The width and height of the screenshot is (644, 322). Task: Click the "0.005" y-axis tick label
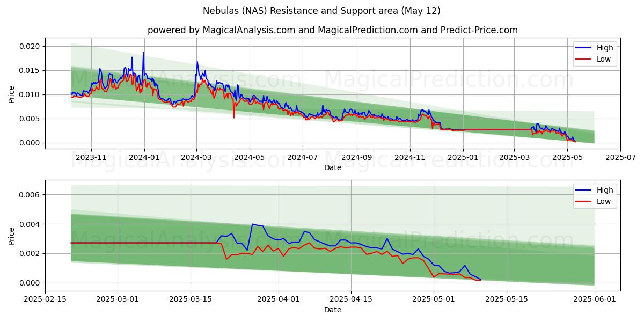pos(30,119)
